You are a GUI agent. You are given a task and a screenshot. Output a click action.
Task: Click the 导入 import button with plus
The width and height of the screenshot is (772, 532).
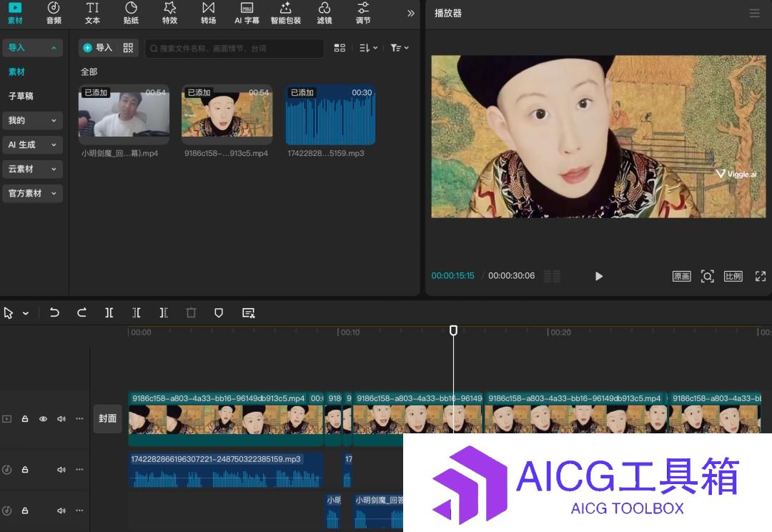[98, 48]
